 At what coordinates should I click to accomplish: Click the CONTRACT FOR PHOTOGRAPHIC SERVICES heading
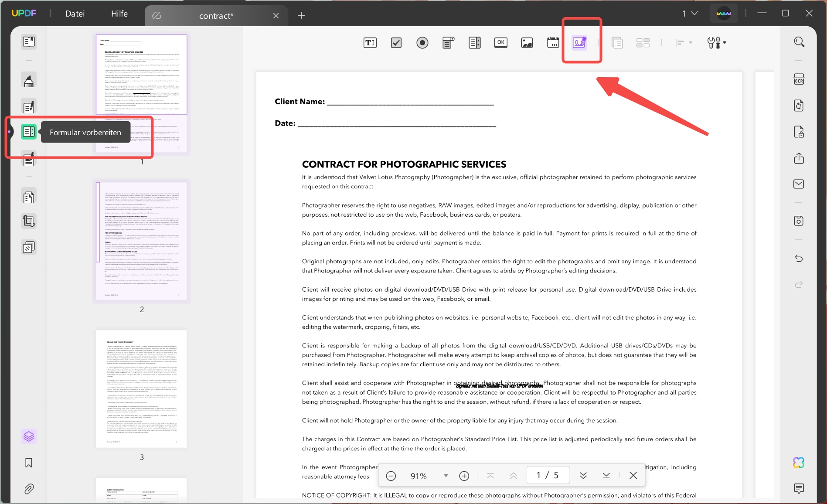point(404,164)
